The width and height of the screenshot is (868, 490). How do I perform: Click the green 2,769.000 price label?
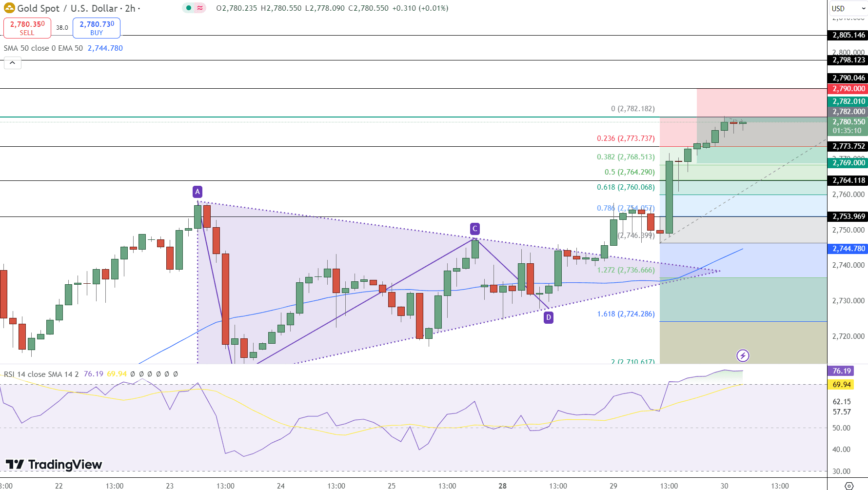(x=848, y=163)
